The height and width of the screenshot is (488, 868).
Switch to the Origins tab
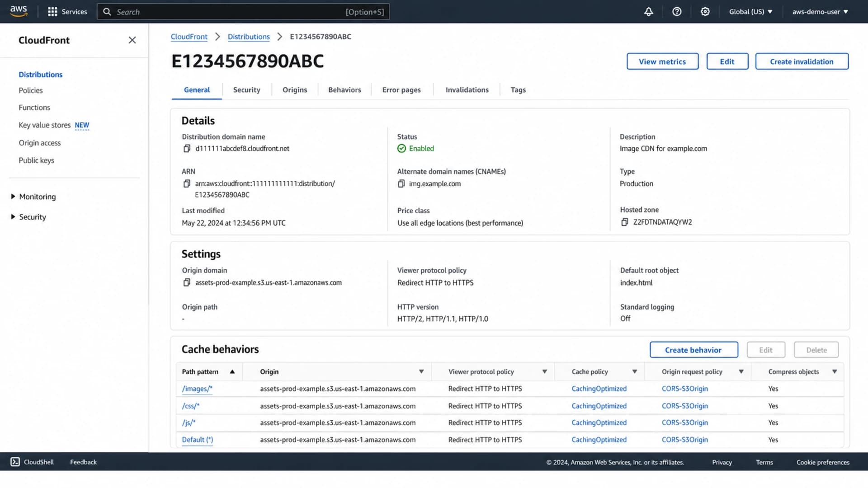[295, 90]
